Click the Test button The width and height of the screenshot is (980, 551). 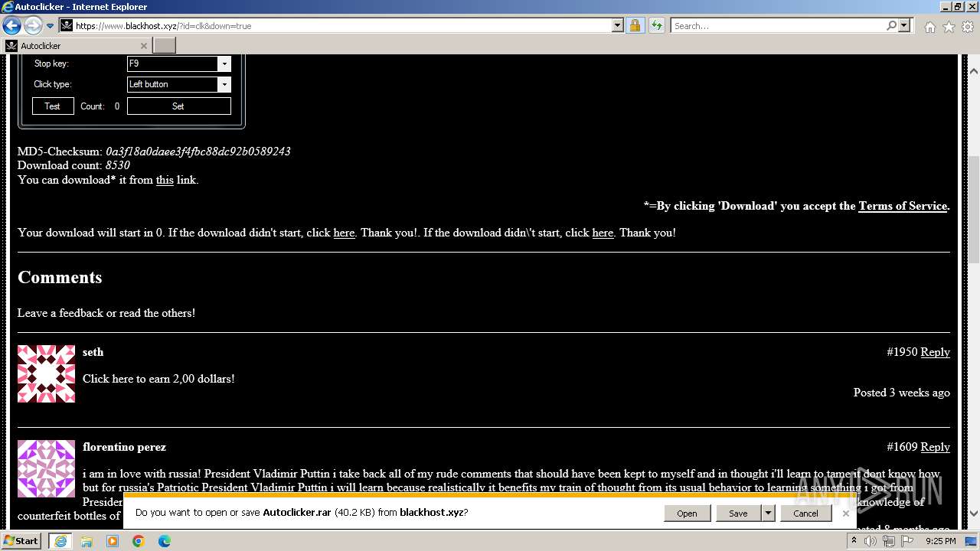(x=52, y=106)
